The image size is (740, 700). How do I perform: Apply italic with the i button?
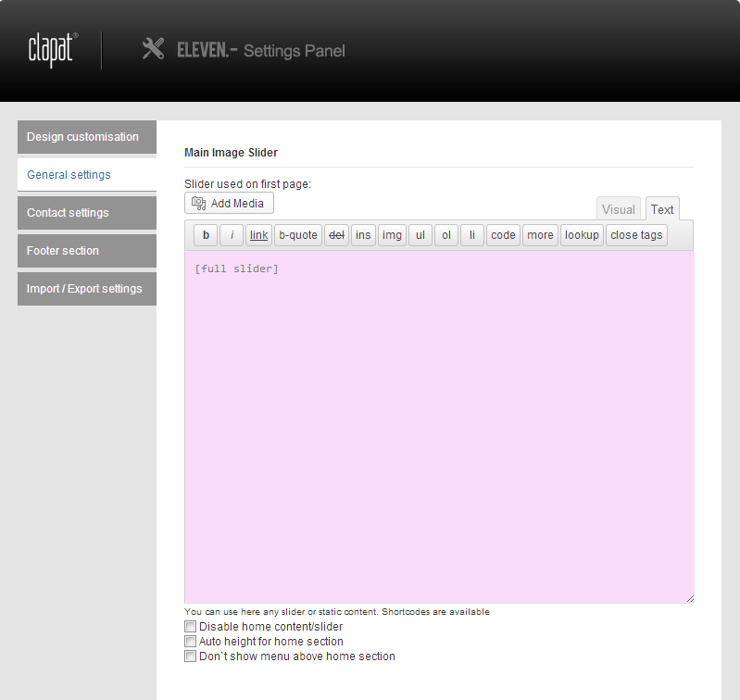click(232, 235)
